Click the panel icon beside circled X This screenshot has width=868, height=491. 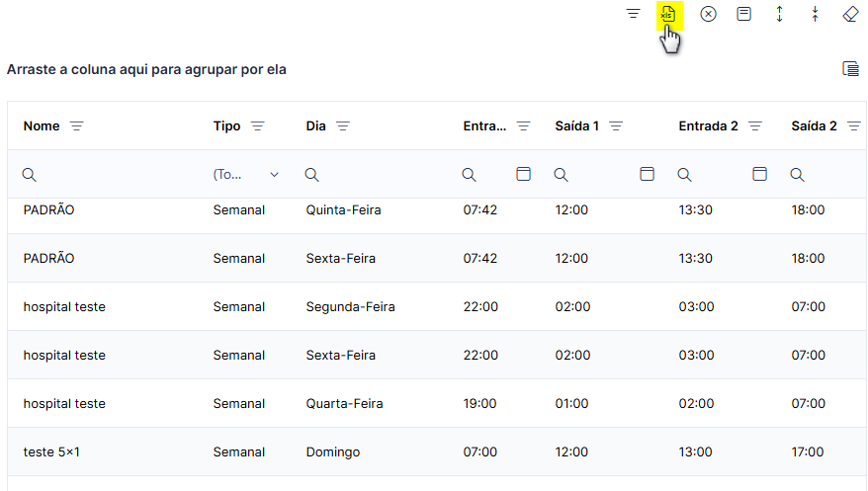(744, 14)
